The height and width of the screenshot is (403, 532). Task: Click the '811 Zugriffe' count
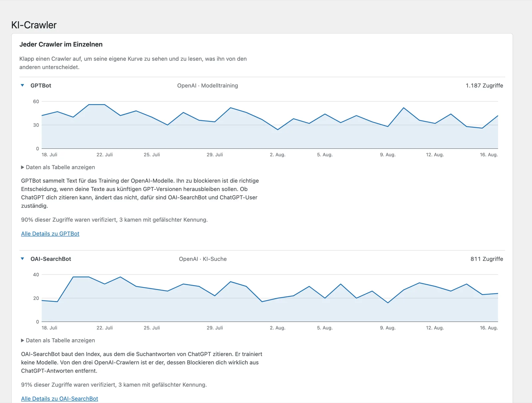click(x=487, y=259)
